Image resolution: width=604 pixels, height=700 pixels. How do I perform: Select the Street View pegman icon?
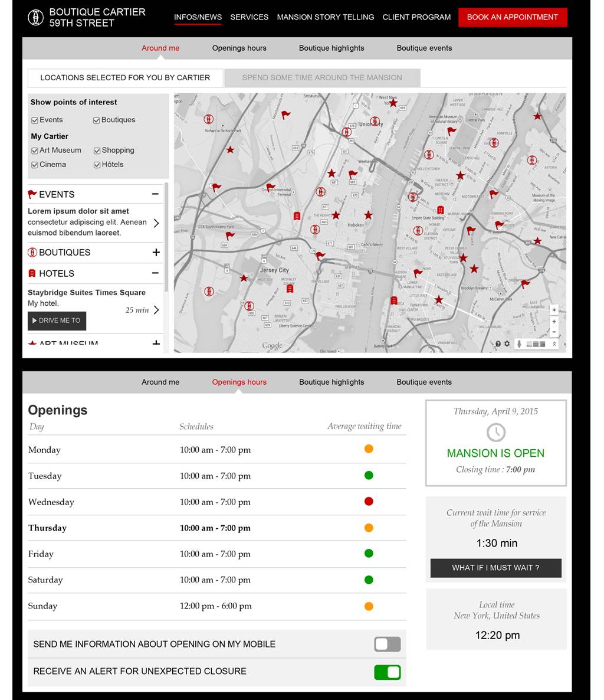[520, 344]
